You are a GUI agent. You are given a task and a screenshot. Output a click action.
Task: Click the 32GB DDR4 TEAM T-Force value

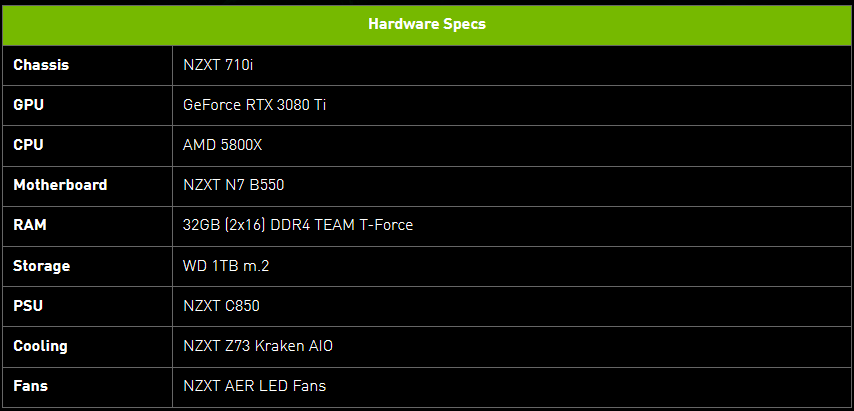(x=298, y=225)
